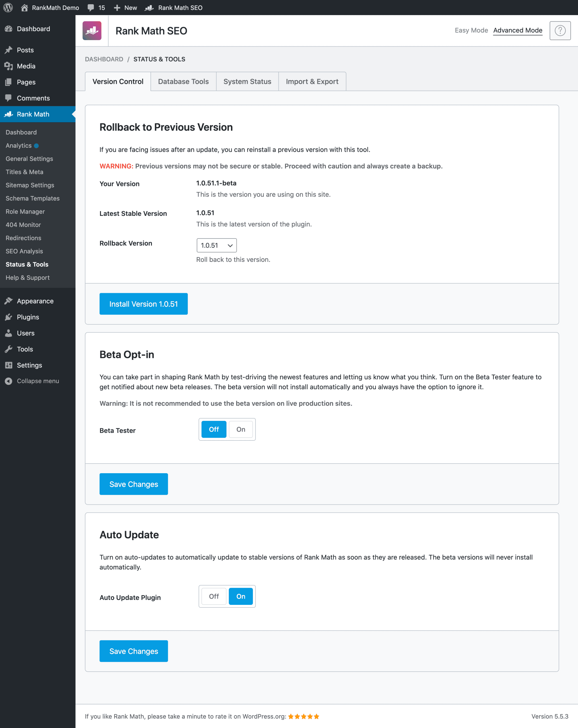Switch to Advanced Mode
The image size is (578, 728).
517,30
